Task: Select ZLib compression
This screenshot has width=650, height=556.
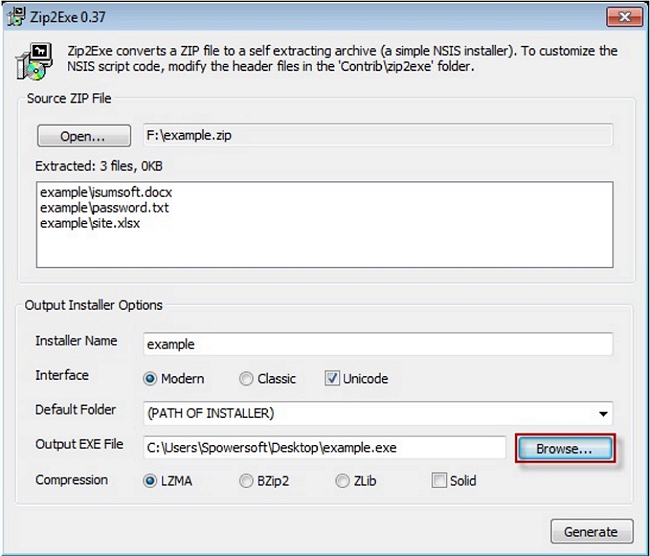Action: [356, 481]
